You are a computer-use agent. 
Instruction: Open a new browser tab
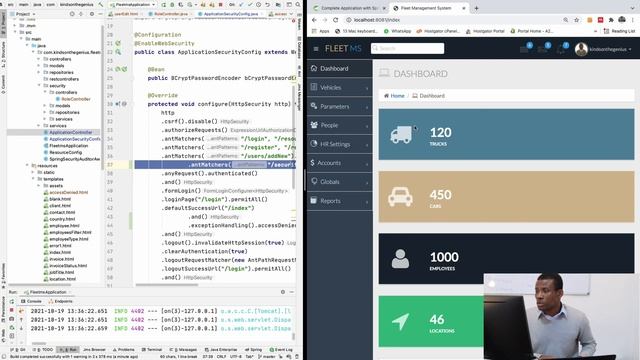[x=476, y=8]
